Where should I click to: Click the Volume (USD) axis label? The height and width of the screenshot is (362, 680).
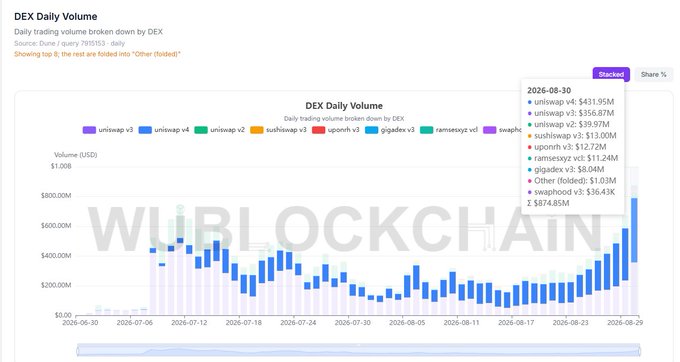(x=75, y=155)
